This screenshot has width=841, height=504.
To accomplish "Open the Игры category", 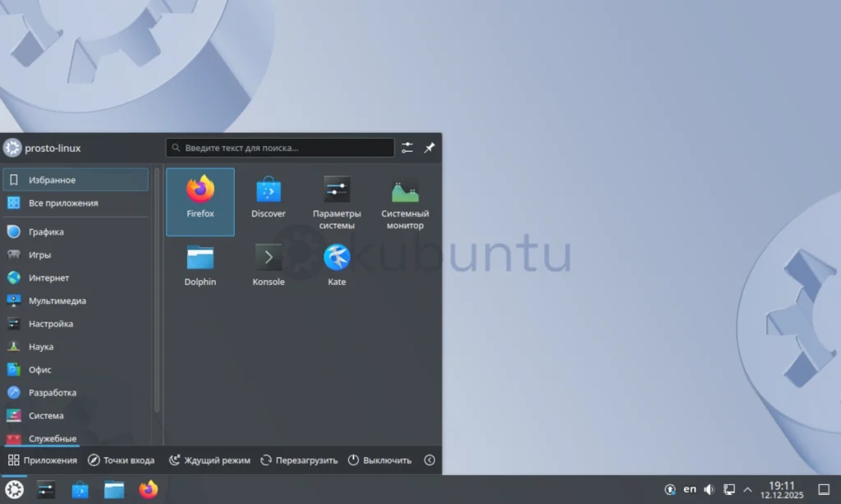I will coord(76,254).
